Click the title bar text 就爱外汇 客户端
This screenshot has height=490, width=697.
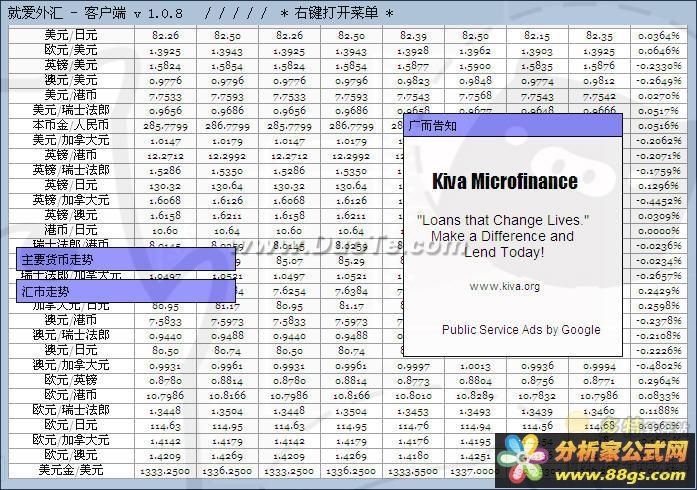tap(67, 13)
